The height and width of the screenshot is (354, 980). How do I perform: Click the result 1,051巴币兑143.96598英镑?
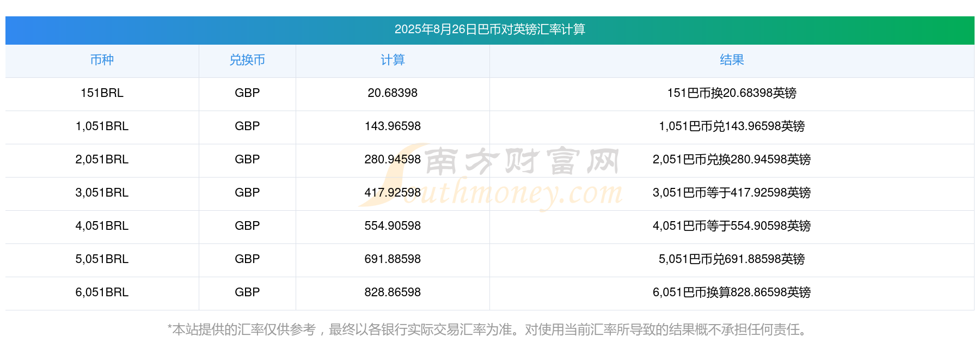[732, 126]
